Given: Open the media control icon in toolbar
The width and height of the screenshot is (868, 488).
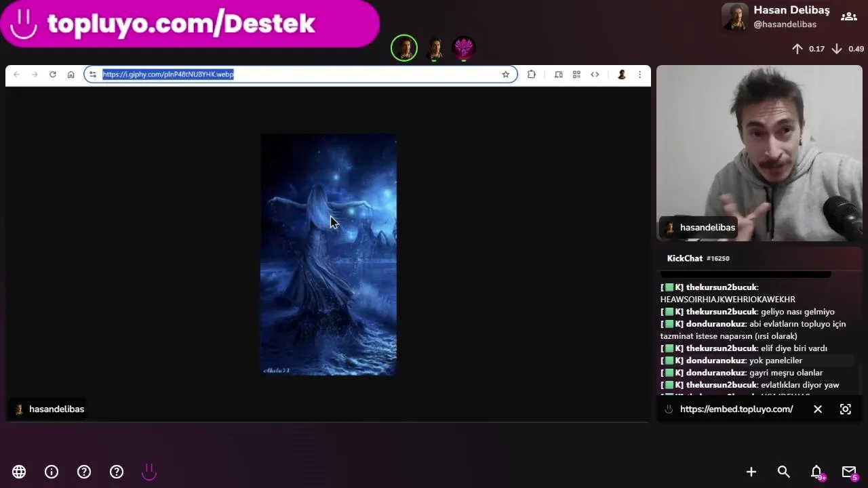Looking at the screenshot, I should tap(558, 75).
